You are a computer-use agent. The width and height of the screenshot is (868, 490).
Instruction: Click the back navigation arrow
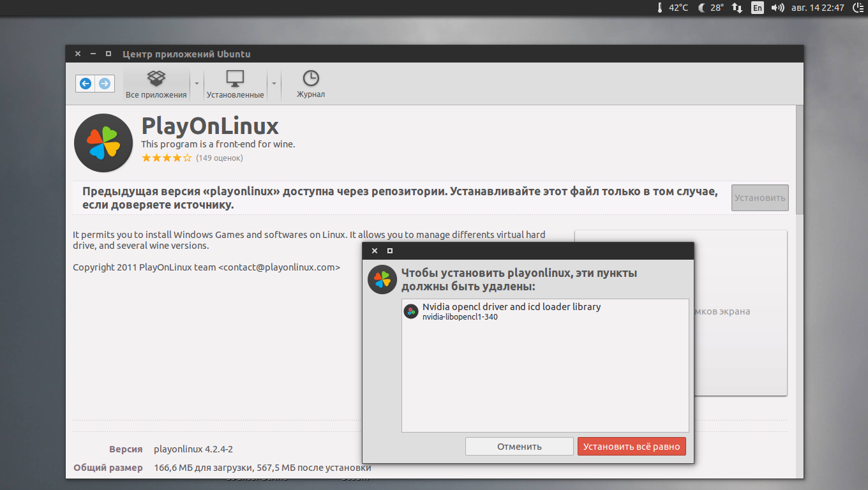pyautogui.click(x=86, y=84)
